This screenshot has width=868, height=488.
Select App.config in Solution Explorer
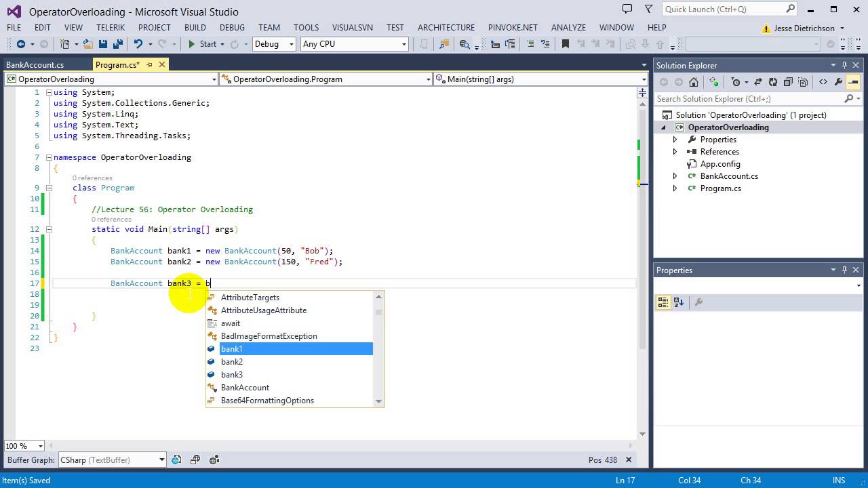(720, 164)
